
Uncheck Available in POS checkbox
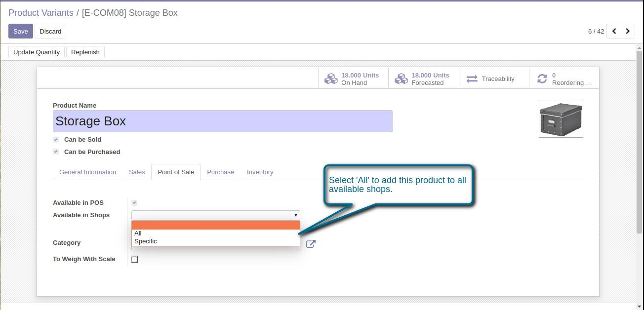tap(134, 203)
